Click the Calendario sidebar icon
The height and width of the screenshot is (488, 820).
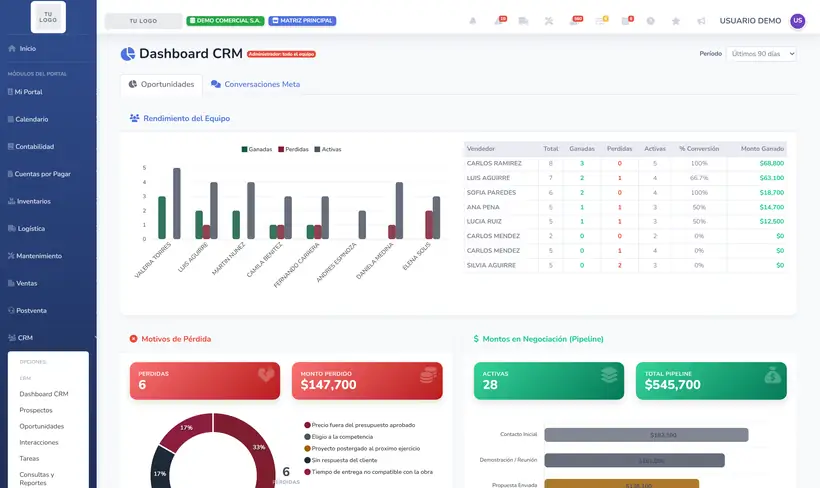click(11, 119)
